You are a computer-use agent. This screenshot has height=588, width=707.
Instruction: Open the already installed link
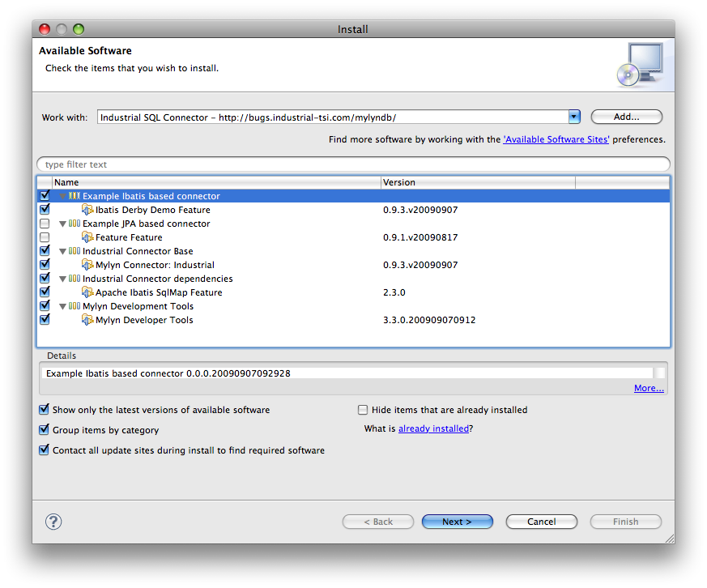pyautogui.click(x=433, y=428)
